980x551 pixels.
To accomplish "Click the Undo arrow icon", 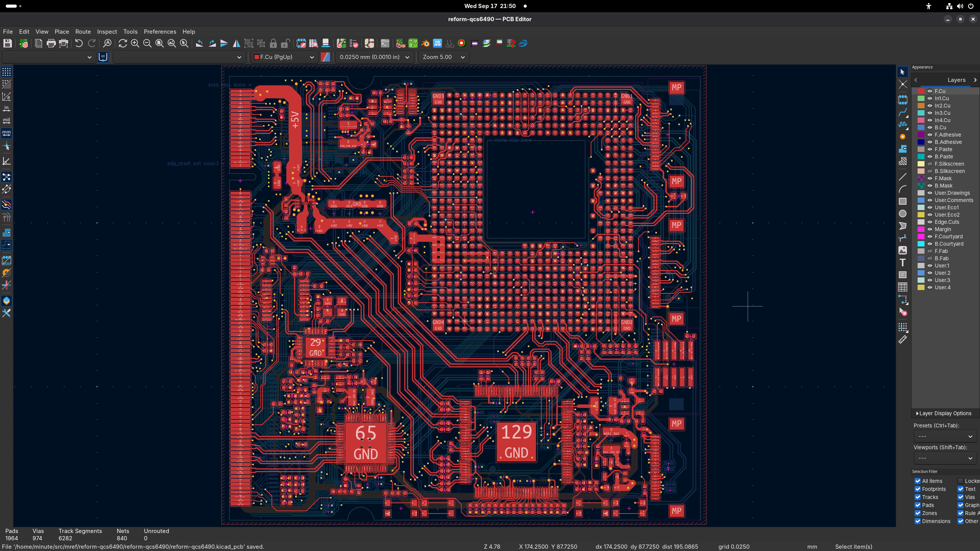I will pos(79,43).
